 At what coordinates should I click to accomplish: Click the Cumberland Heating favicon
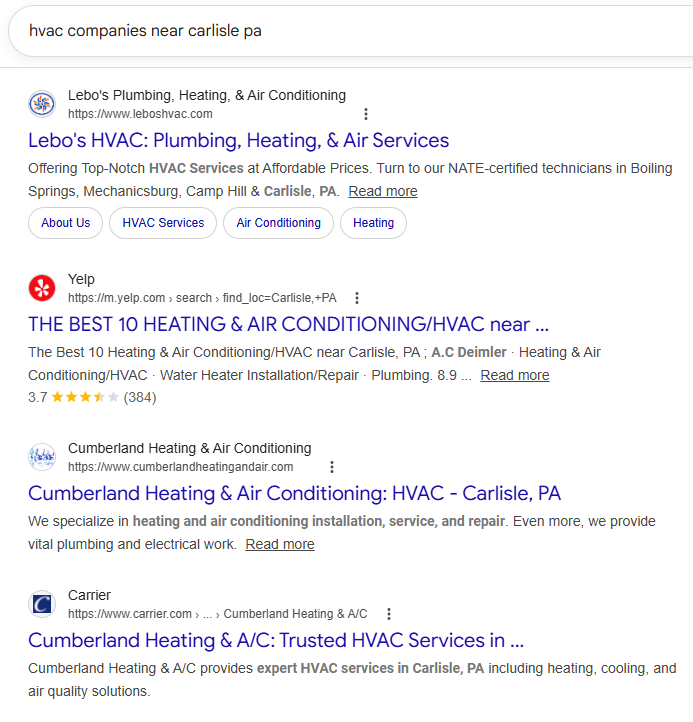[x=42, y=457]
